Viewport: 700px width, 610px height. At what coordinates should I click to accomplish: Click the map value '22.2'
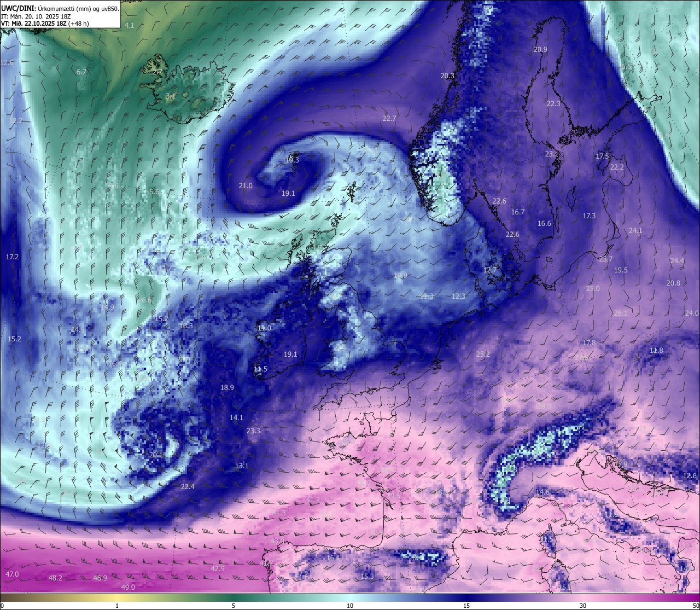[x=617, y=167]
